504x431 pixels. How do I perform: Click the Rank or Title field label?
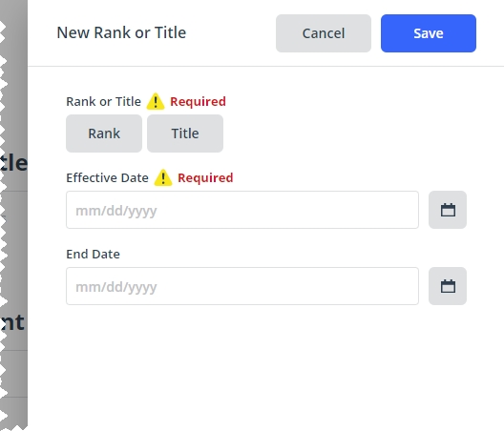pos(103,101)
